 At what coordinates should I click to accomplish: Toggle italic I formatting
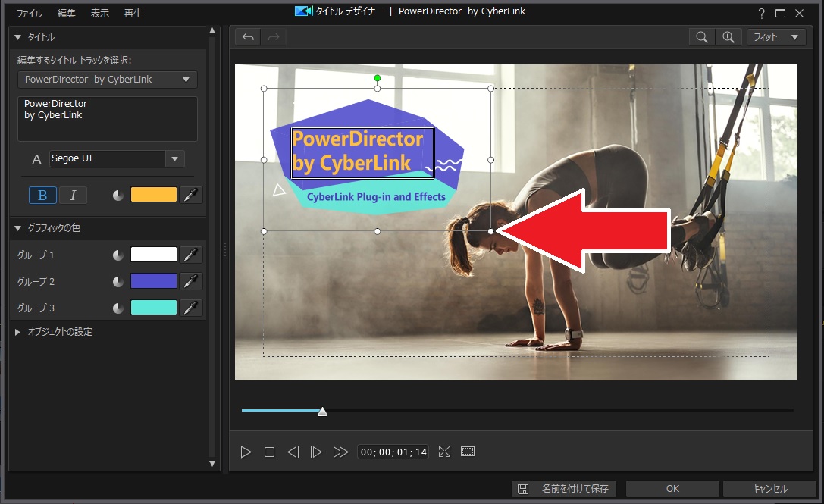tap(73, 196)
